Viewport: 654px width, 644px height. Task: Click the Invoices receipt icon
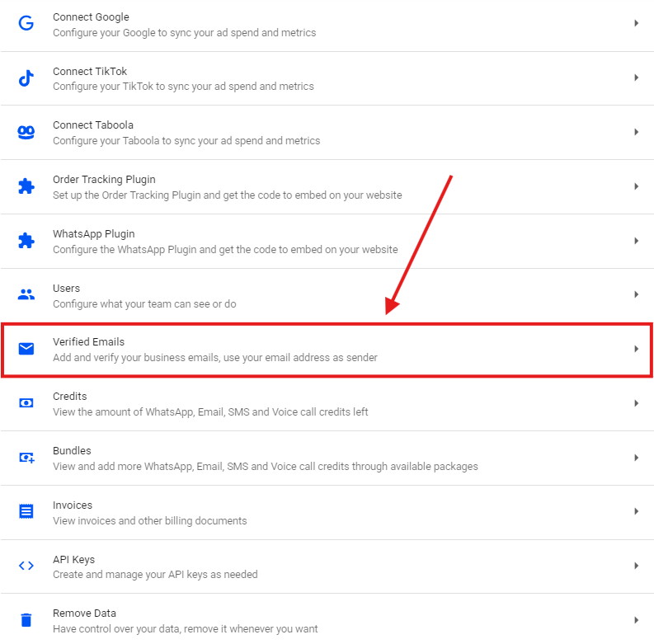pos(26,511)
